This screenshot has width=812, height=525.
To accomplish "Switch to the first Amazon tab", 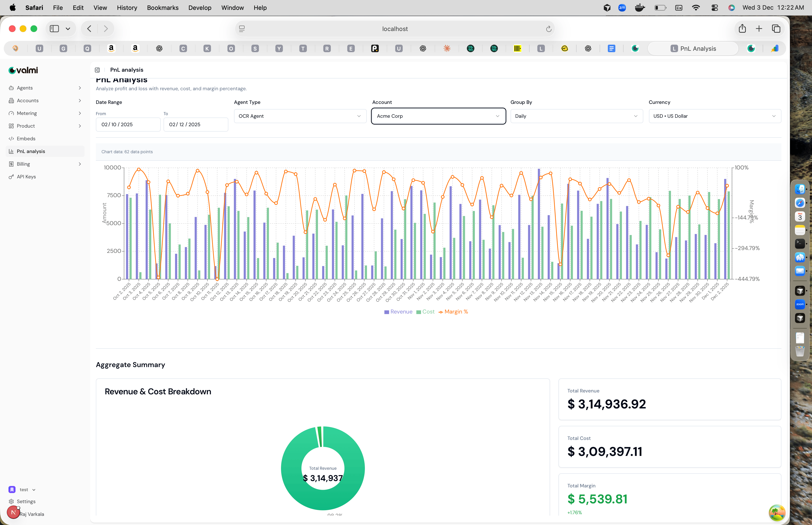I will tap(111, 48).
